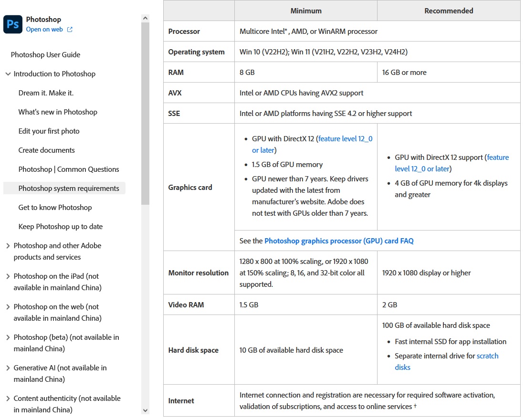Click the Photoshop title in sidebar header
Screen dimensions: 525x420
(x=43, y=20)
